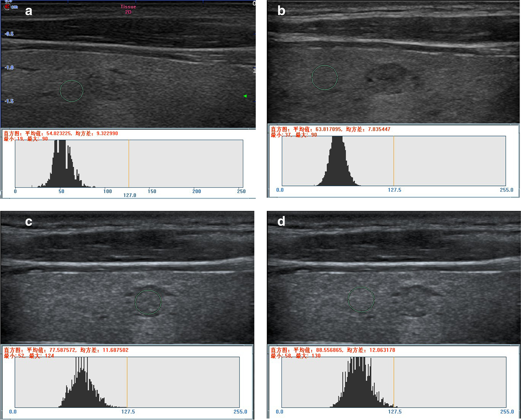Click the 150 axis label in panel a histogram

click(152, 191)
